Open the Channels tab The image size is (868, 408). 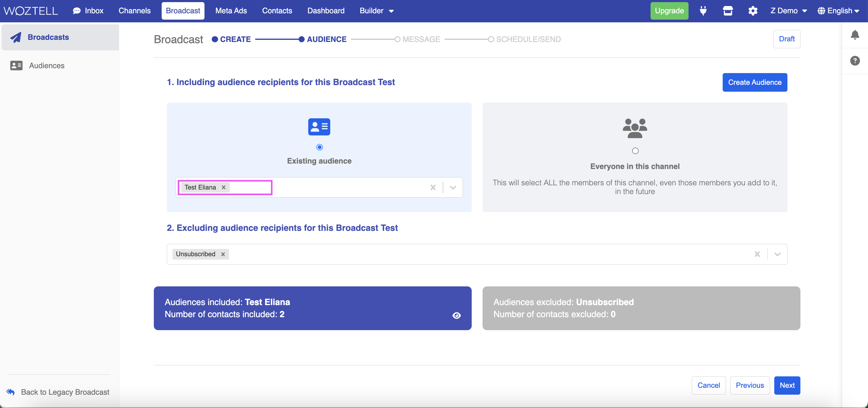coord(135,11)
